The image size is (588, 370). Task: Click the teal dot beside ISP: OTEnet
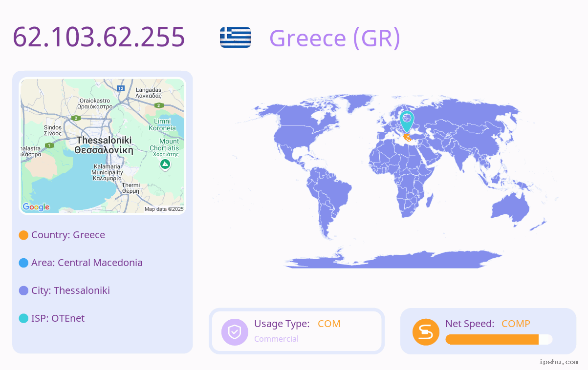click(23, 319)
